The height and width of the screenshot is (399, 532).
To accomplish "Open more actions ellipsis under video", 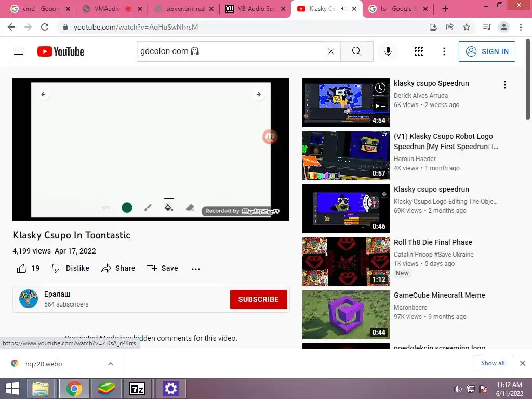I will pyautogui.click(x=196, y=269).
